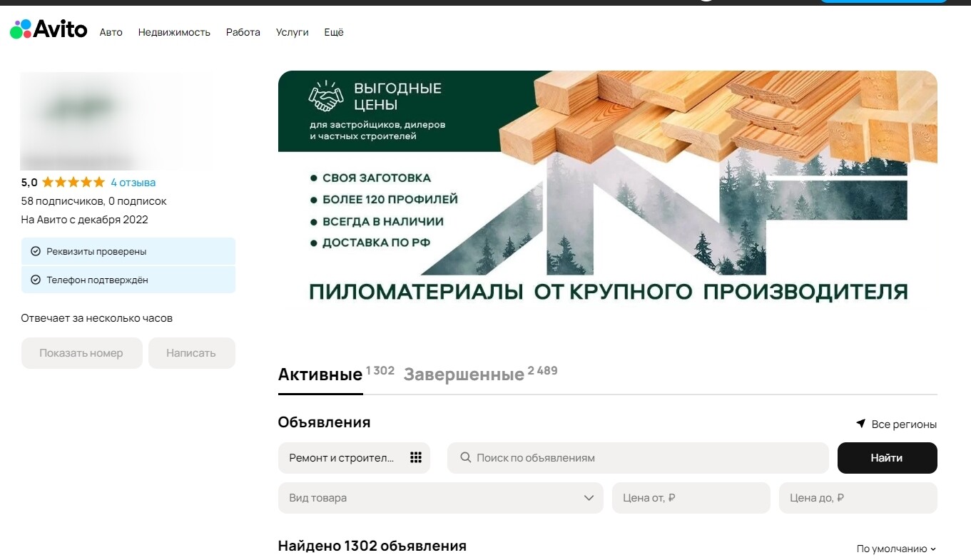
Task: Click the Отвечает за несколько часов text
Action: [97, 318]
